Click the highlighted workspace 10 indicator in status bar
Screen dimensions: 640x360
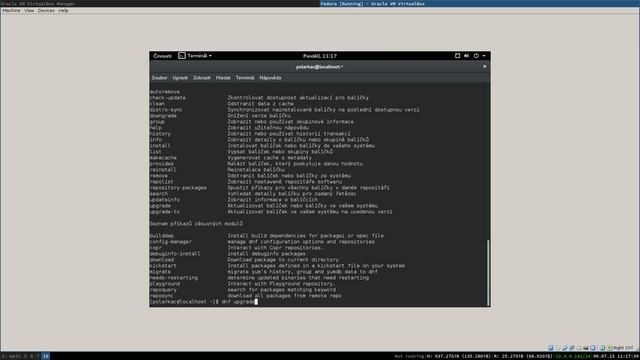coord(45,356)
